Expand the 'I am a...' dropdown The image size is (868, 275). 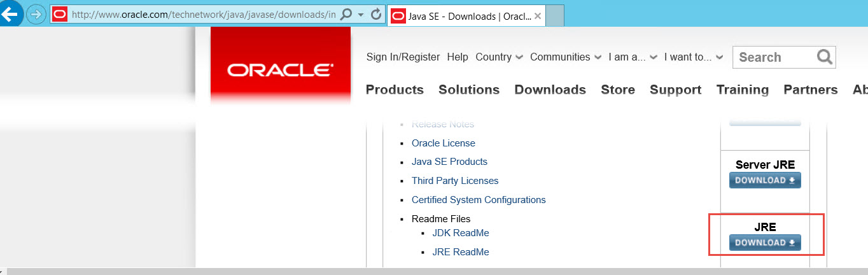633,57
